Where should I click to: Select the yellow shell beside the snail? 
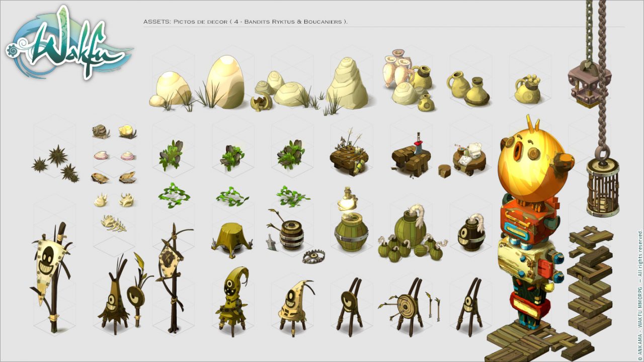[x=127, y=132]
